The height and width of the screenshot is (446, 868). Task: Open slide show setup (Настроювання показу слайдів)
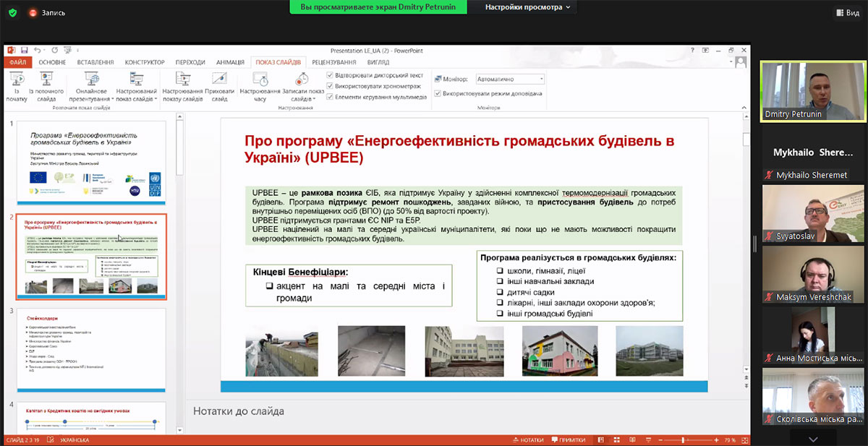click(x=182, y=86)
